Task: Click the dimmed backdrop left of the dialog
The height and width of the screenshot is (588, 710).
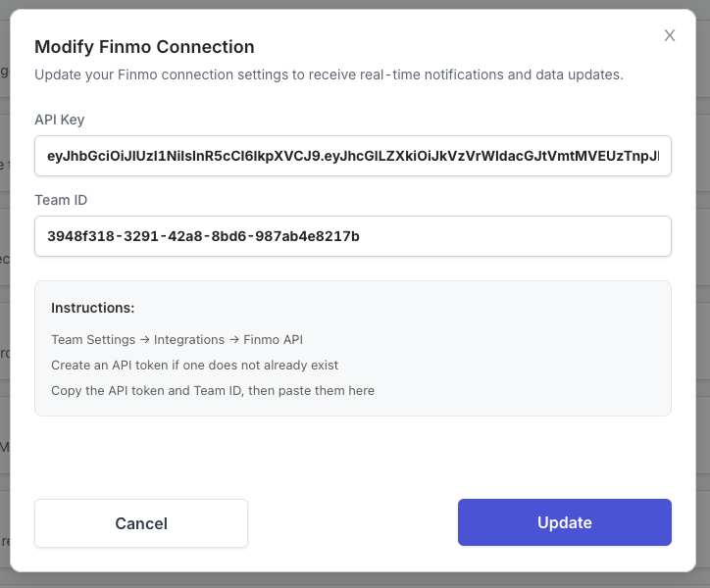Action: click(x=4, y=294)
